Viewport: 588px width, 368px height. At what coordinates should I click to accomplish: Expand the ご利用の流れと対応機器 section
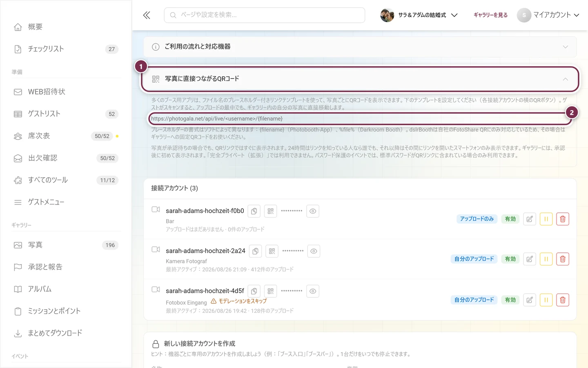pos(360,47)
